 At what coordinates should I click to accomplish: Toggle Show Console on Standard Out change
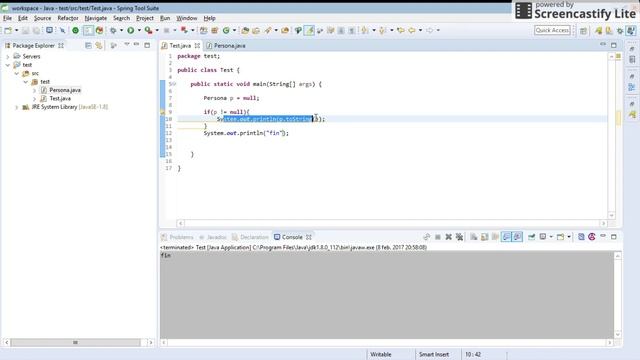(506, 237)
